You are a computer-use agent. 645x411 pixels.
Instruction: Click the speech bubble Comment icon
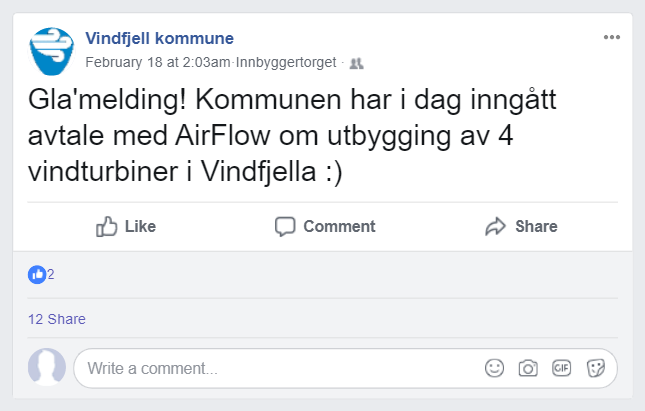[x=286, y=227]
